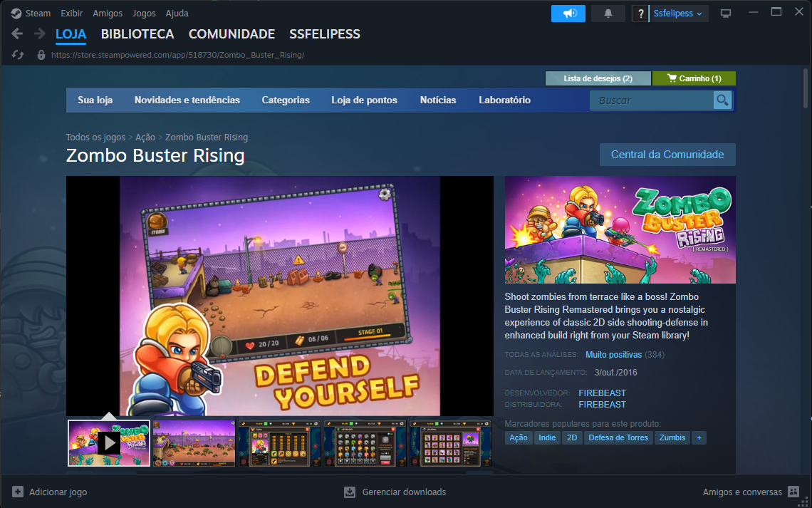Open the Sua loja store menu

pyautogui.click(x=95, y=100)
